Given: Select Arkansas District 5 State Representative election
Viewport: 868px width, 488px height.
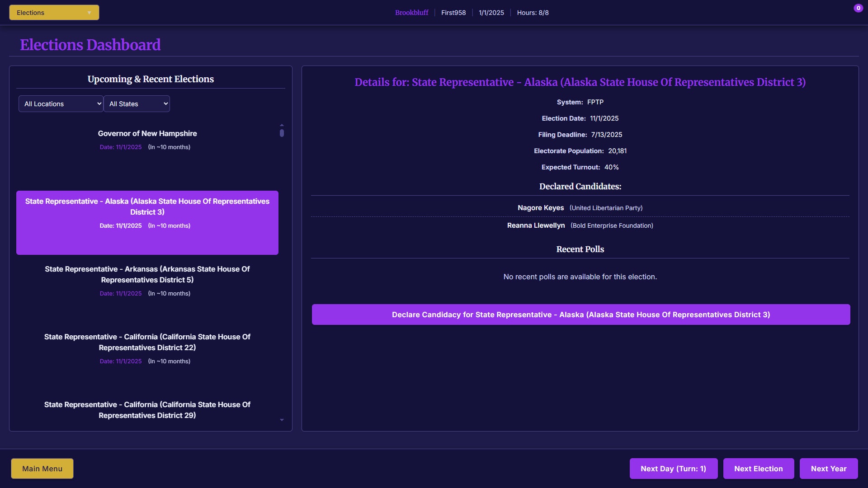Looking at the screenshot, I should pyautogui.click(x=147, y=281).
